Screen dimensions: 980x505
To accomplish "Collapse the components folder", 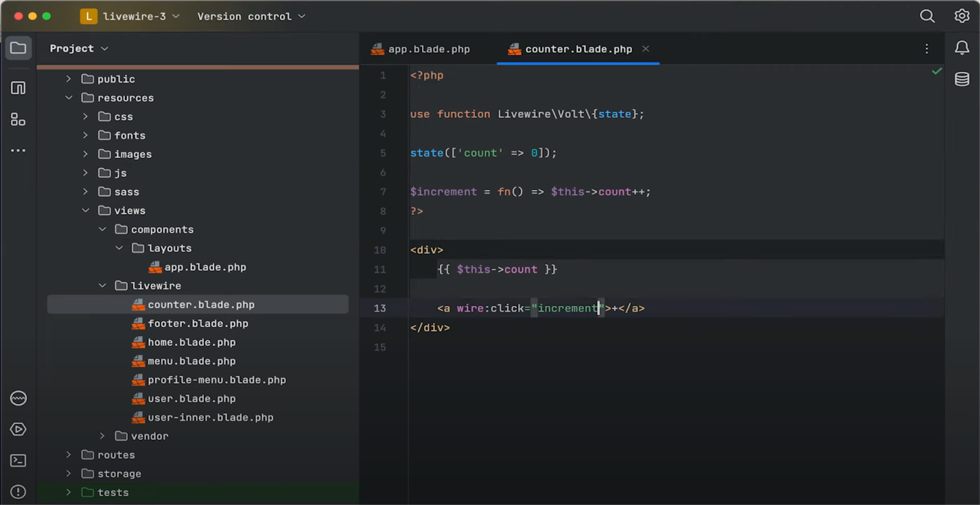I will (x=102, y=229).
